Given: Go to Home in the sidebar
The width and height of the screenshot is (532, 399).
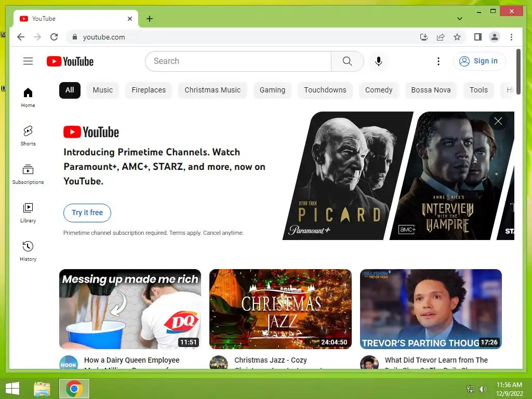Looking at the screenshot, I should tap(28, 97).
